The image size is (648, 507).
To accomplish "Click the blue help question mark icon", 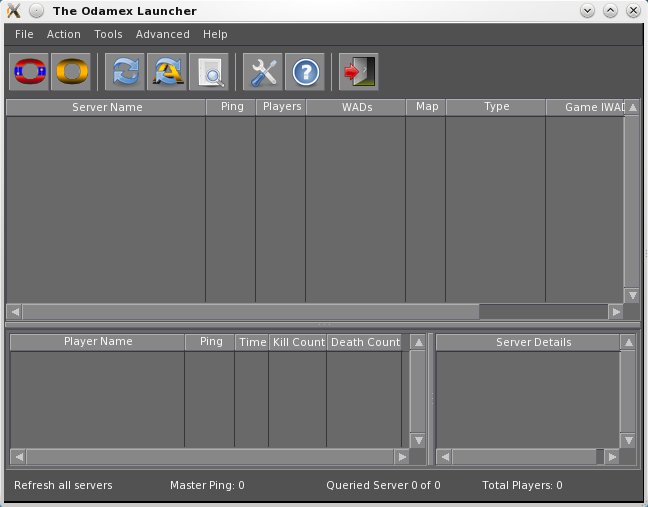I will (305, 72).
